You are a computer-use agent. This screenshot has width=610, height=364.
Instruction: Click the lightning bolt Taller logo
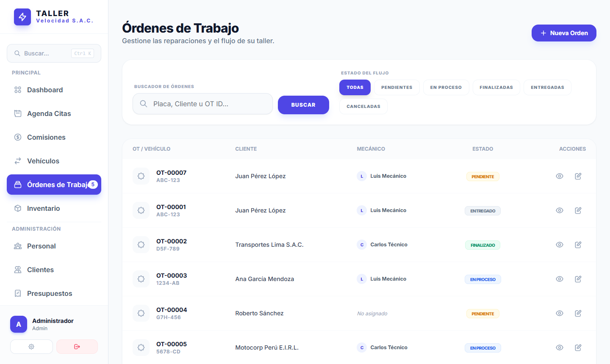click(22, 17)
